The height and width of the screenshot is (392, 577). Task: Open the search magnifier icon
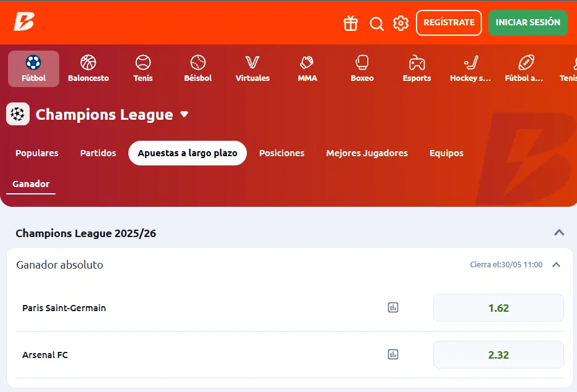point(376,23)
